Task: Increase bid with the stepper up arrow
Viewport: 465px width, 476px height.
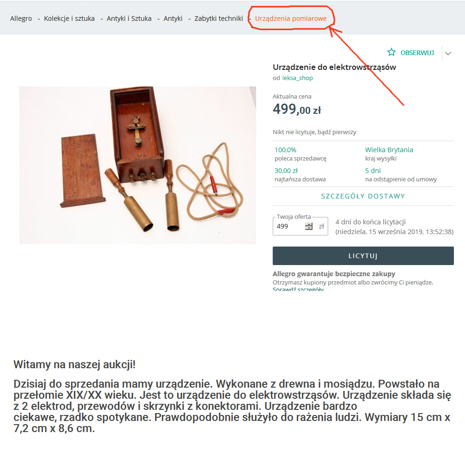Action: [309, 224]
